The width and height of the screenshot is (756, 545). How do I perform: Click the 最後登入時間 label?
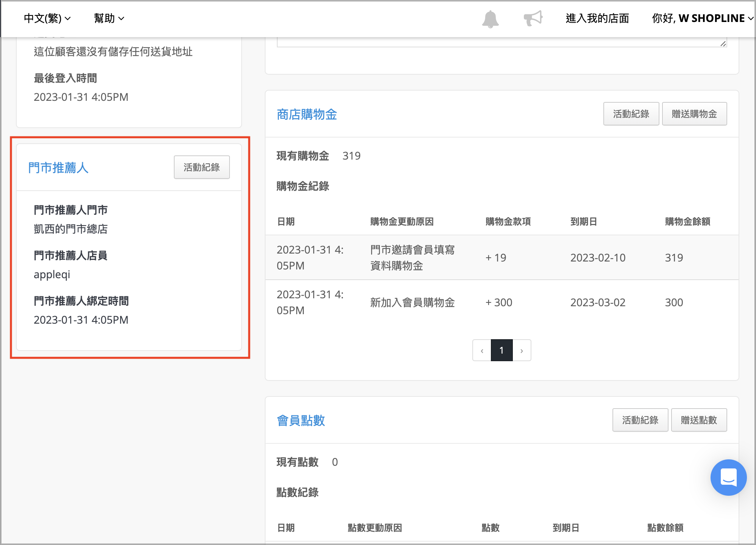[66, 78]
